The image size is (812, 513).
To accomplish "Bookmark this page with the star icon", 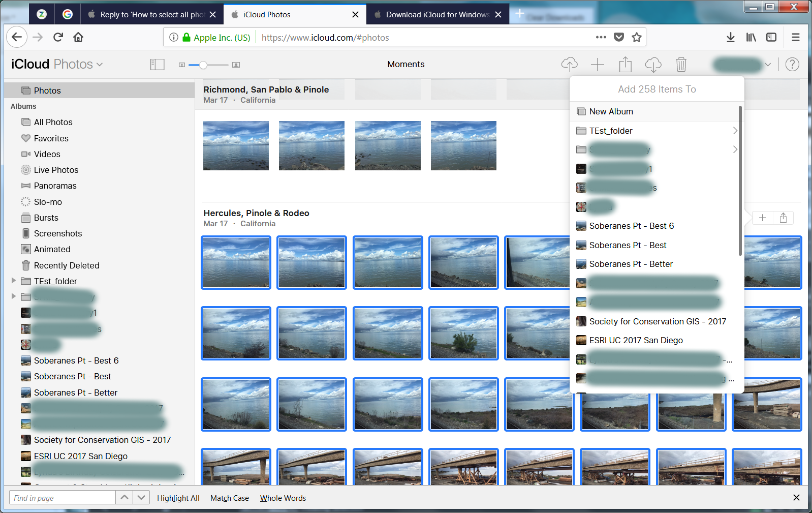I will pyautogui.click(x=636, y=37).
